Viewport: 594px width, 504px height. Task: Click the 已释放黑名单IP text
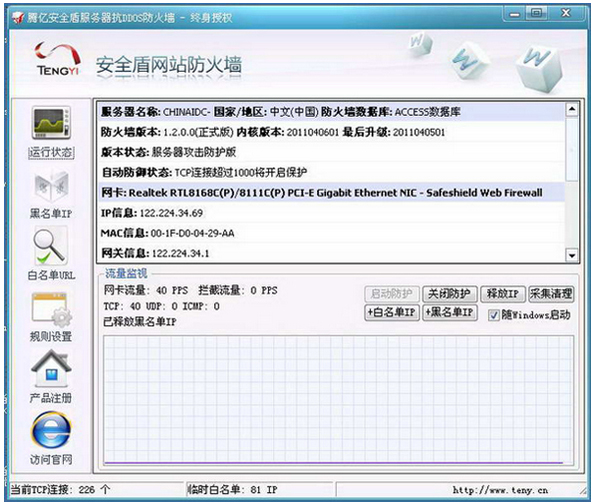coord(140,322)
